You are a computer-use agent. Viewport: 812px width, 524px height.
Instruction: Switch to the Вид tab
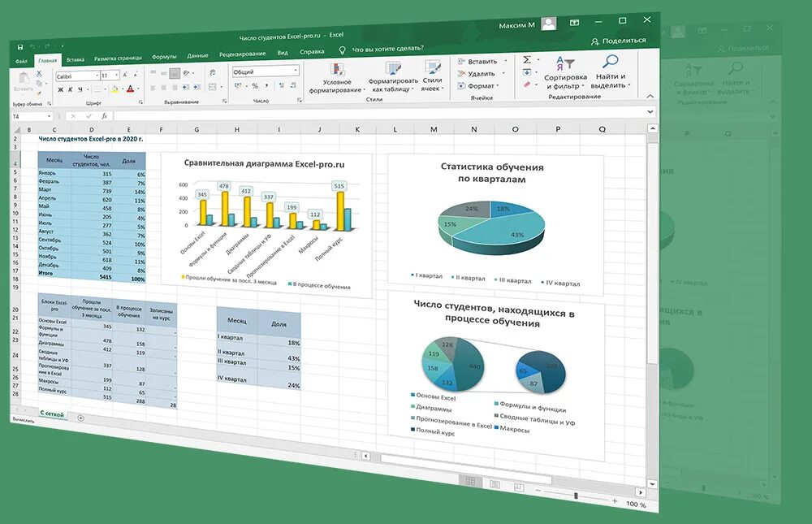pyautogui.click(x=283, y=53)
